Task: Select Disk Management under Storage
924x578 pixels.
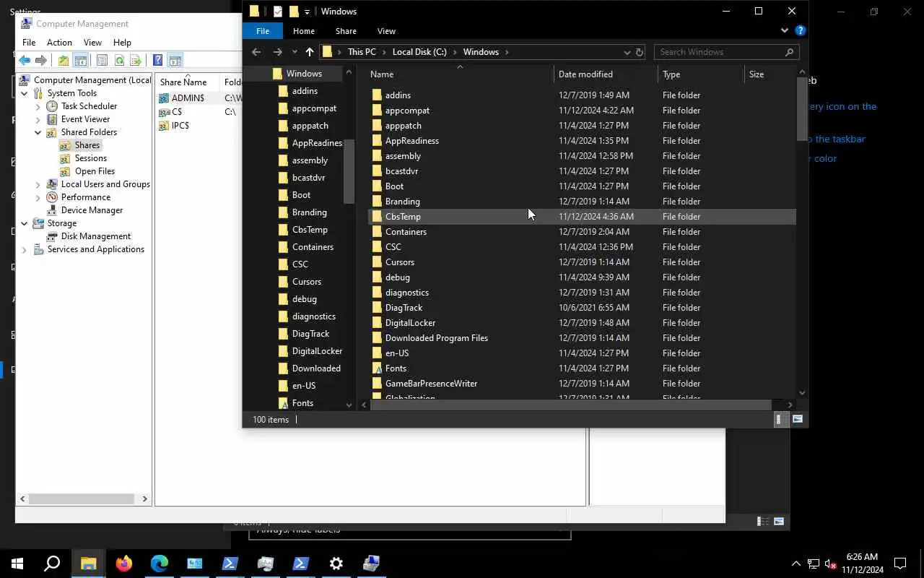Action: (x=96, y=236)
